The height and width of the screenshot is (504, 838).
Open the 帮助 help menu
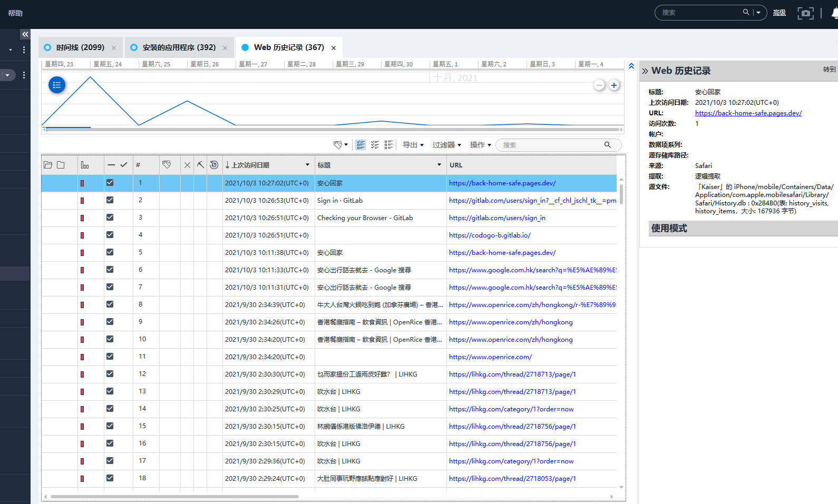15,13
